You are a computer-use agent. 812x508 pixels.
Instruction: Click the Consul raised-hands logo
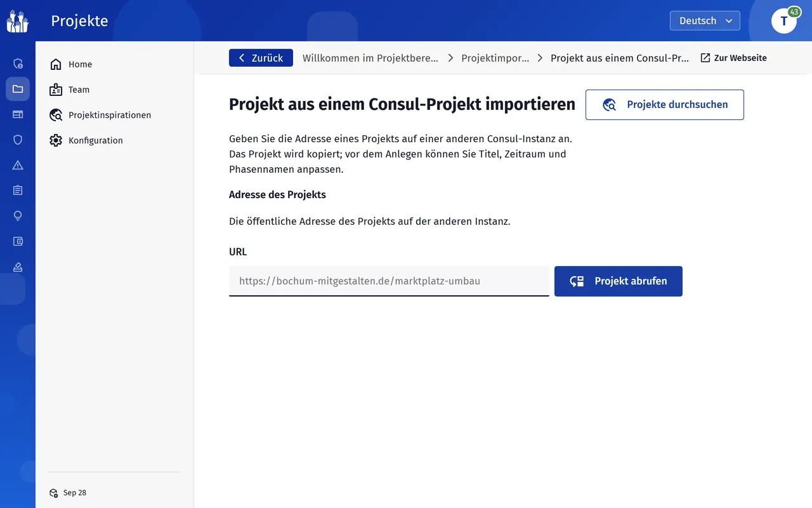coord(18,21)
